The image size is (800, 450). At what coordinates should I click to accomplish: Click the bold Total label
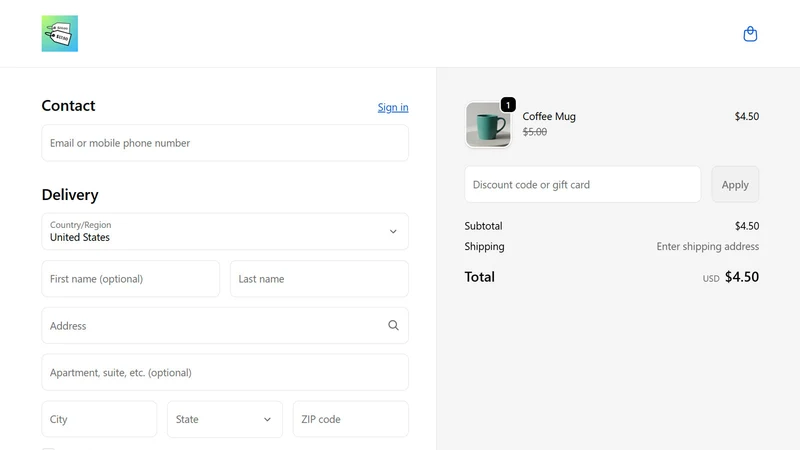[x=480, y=277]
